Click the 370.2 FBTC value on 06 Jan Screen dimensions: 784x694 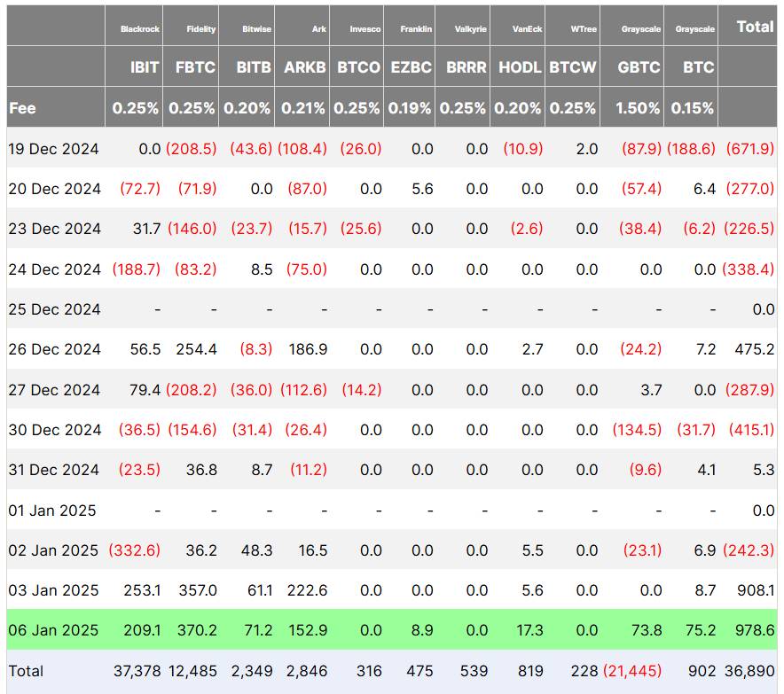pos(197,630)
